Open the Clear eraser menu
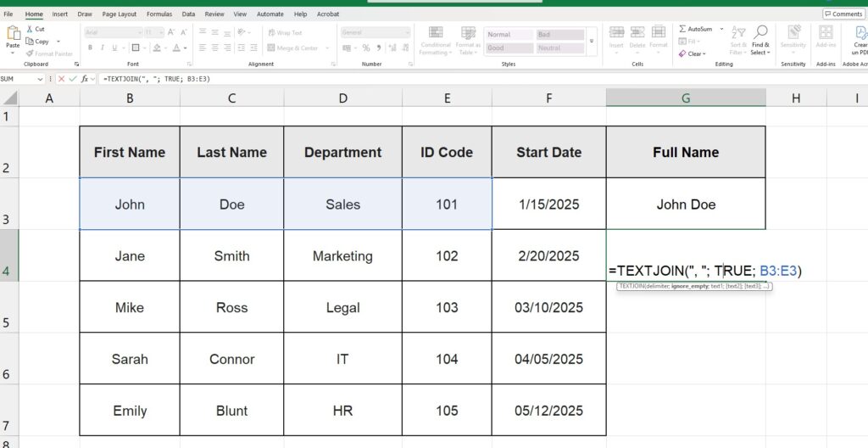The width and height of the screenshot is (868, 448). [x=692, y=53]
